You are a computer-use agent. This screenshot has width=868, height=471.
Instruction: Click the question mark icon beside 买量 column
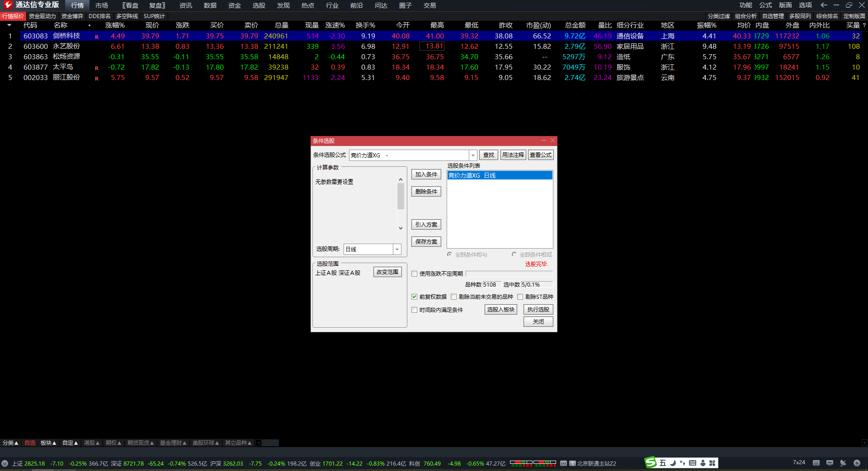coord(864,25)
